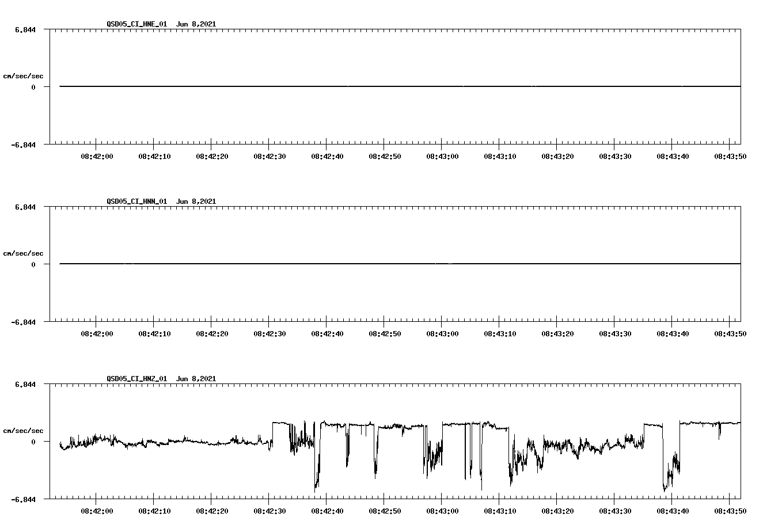Viewport: 782px width, 532px height.
Task: Click the 08:42:50 time label under HNZ plot
Action: [x=385, y=511]
